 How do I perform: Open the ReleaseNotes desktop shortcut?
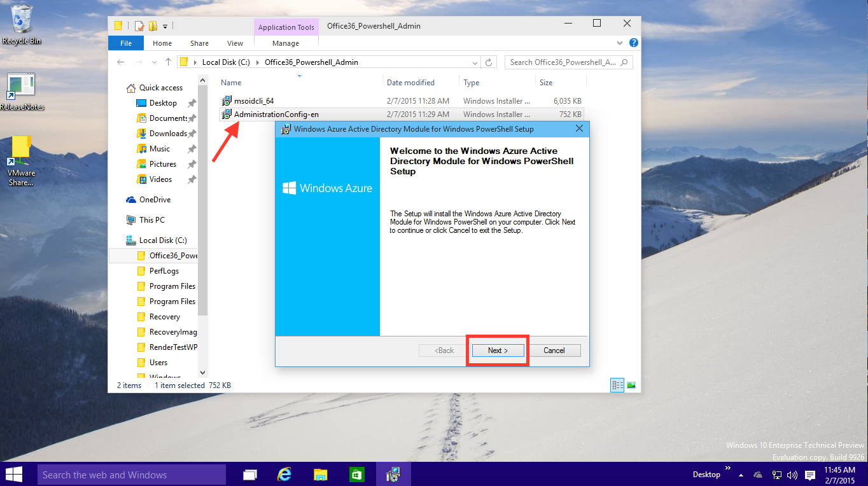pyautogui.click(x=22, y=92)
